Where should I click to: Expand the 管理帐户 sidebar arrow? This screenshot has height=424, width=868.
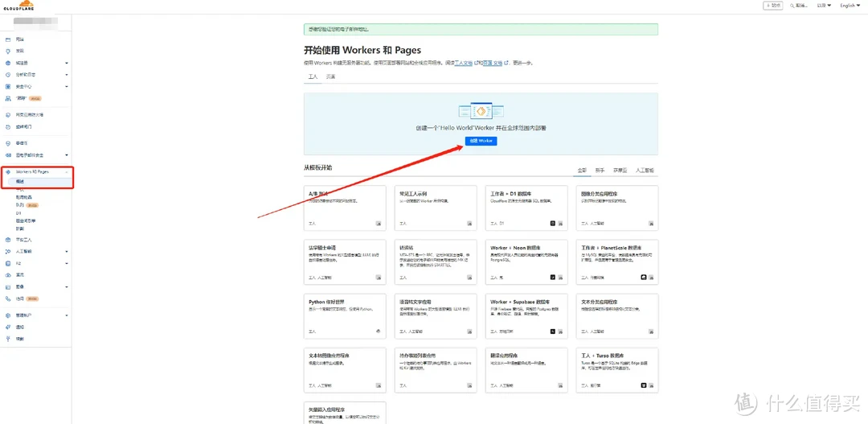pyautogui.click(x=67, y=315)
